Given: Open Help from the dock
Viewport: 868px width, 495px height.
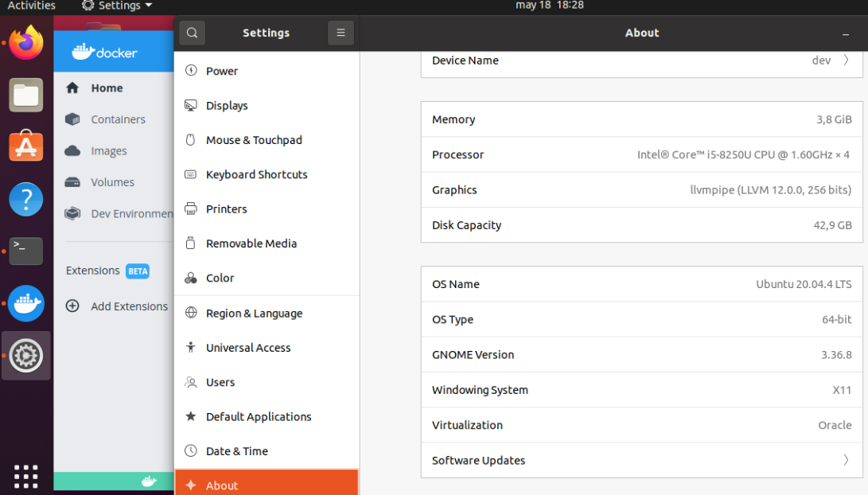Looking at the screenshot, I should pyautogui.click(x=26, y=199).
